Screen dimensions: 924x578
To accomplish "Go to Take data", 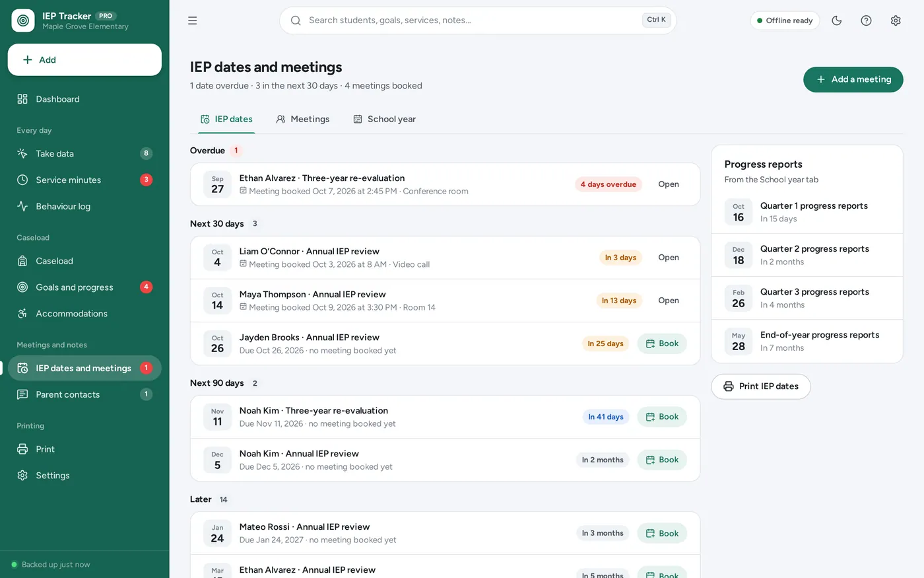I will tap(84, 153).
